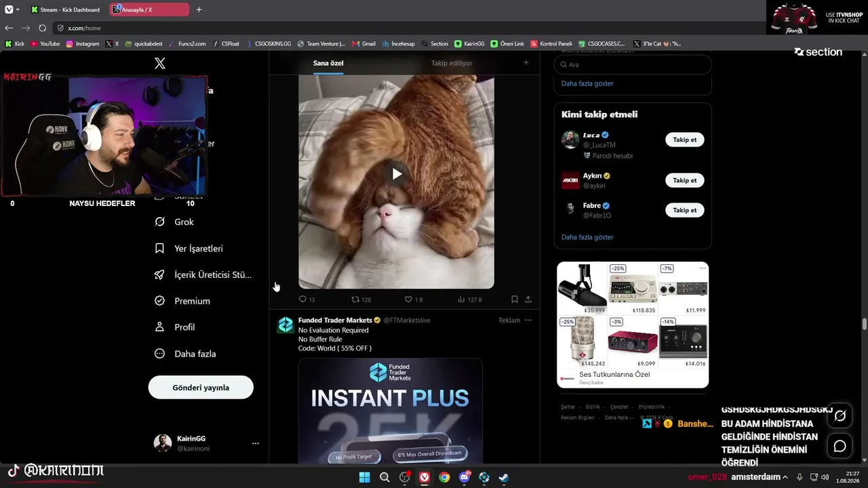
Task: Open the Instagram bookmark
Action: pyautogui.click(x=83, y=43)
